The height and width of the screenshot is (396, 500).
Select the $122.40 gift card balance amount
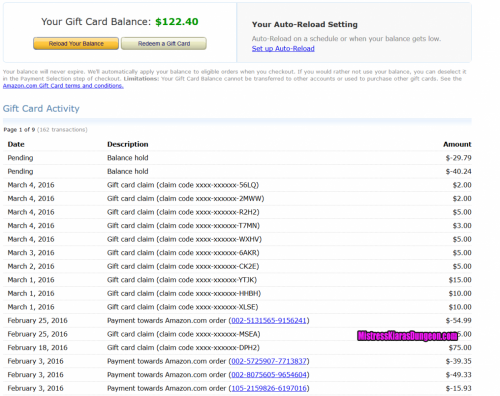click(177, 22)
